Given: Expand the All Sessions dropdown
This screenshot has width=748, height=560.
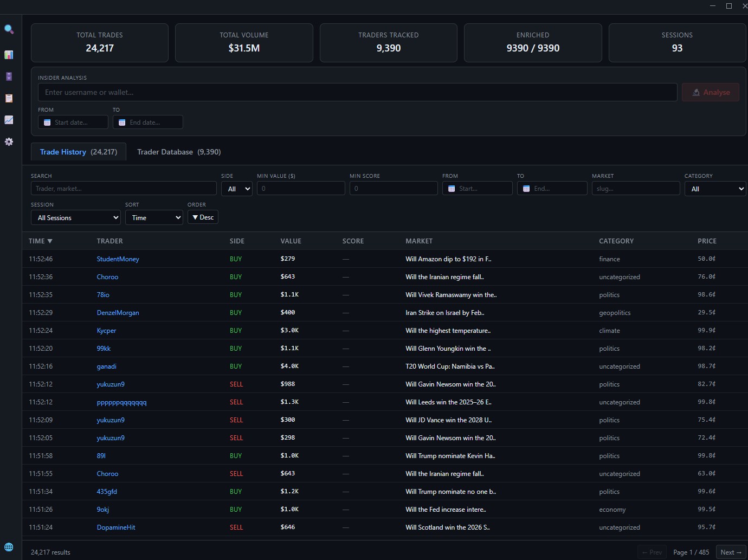Looking at the screenshot, I should coord(75,217).
